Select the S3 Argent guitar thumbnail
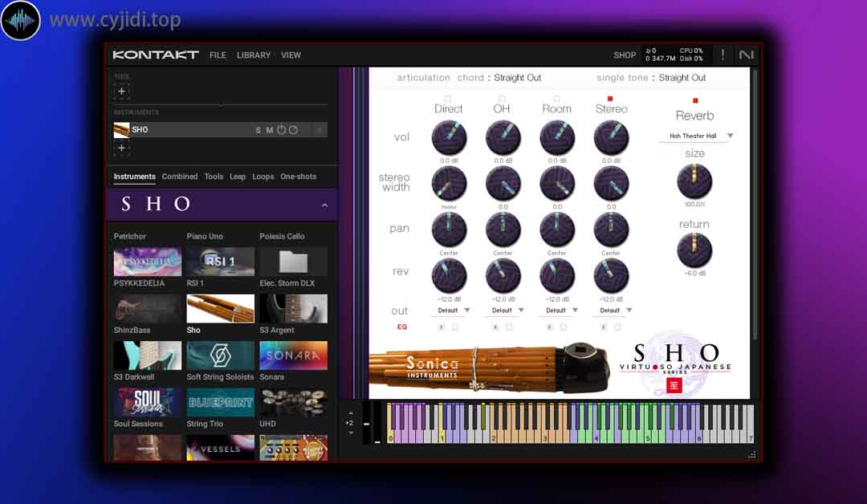 294,308
